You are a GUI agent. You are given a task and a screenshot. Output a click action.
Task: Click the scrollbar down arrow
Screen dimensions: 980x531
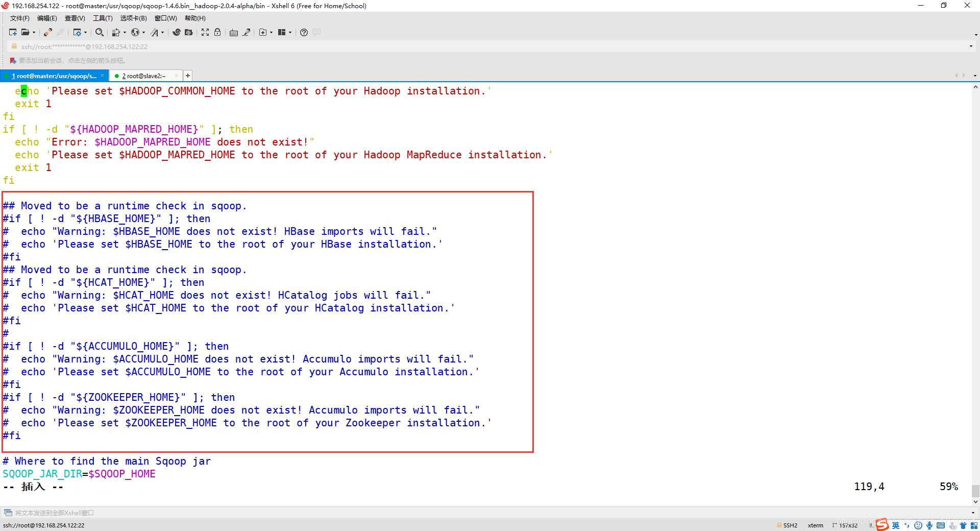coord(975,502)
